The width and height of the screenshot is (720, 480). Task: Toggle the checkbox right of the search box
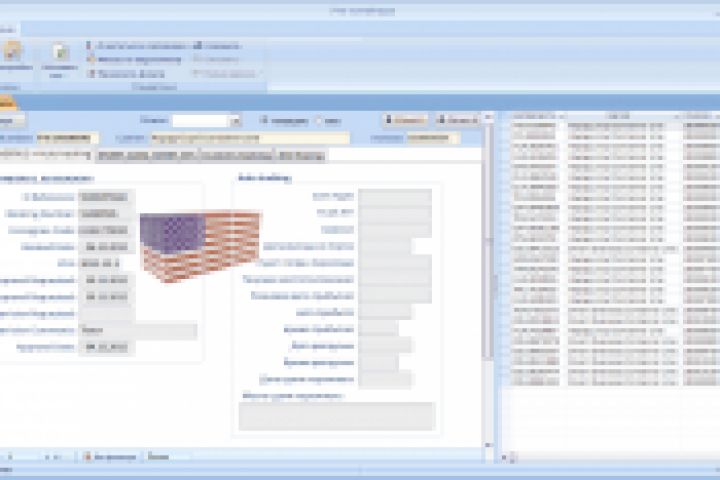pyautogui.click(x=264, y=120)
